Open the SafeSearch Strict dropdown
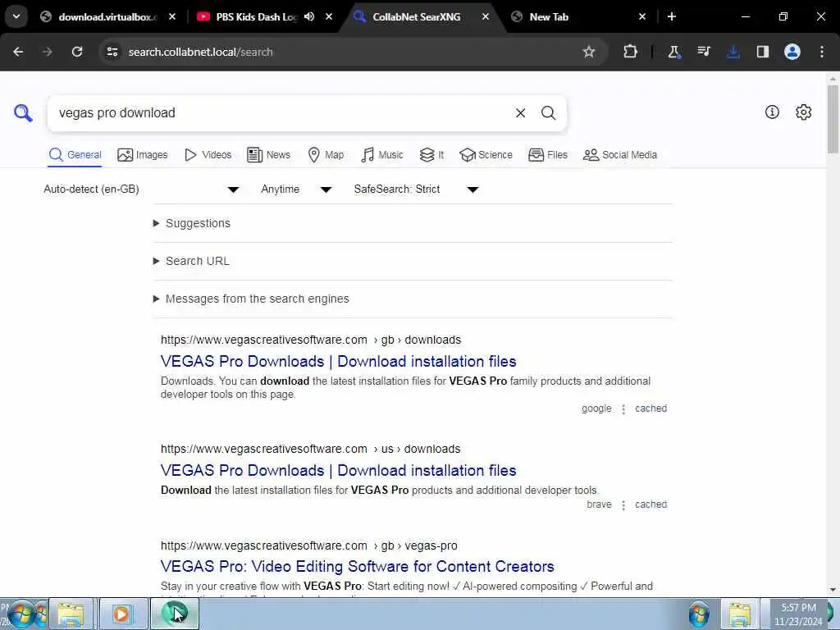The image size is (840, 630). pyautogui.click(x=416, y=189)
